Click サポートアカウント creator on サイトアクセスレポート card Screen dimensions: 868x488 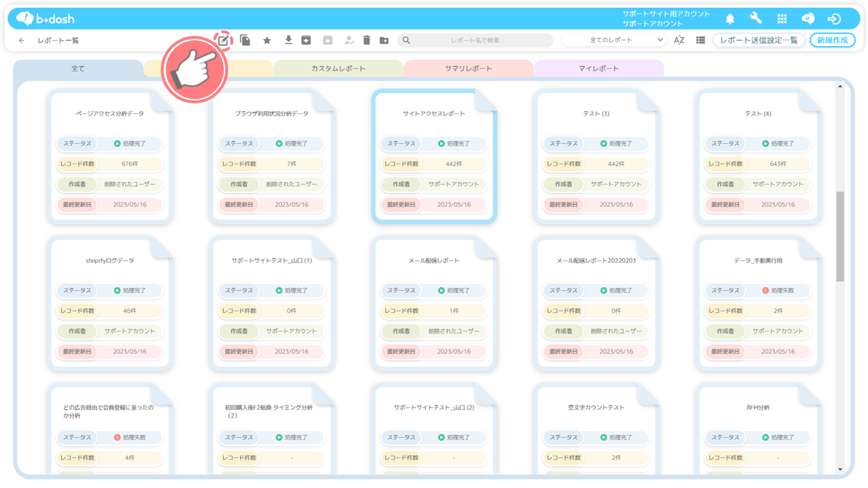(x=454, y=184)
